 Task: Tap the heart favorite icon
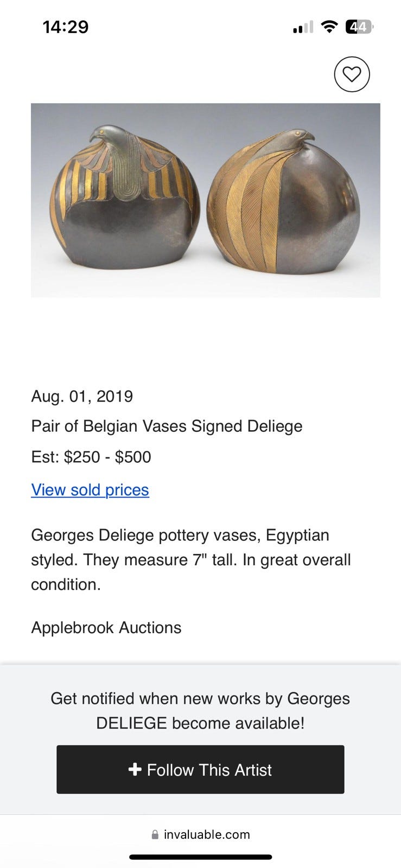[352, 74]
